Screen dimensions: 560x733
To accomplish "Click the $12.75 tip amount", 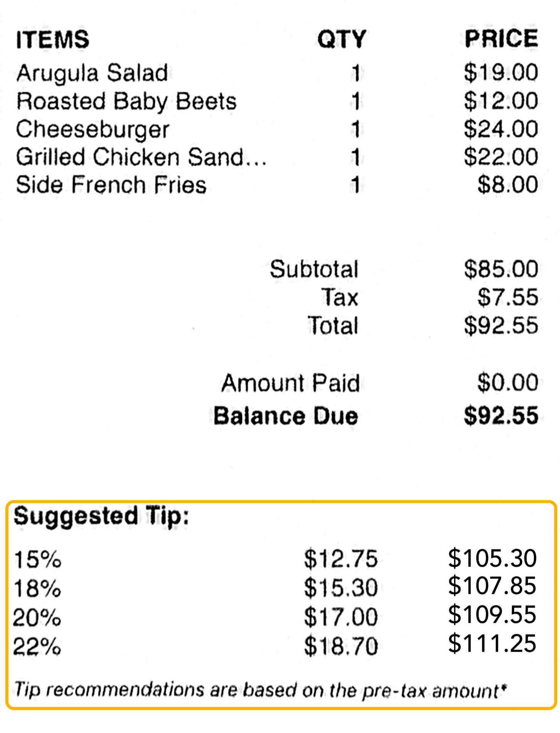I will [x=341, y=559].
